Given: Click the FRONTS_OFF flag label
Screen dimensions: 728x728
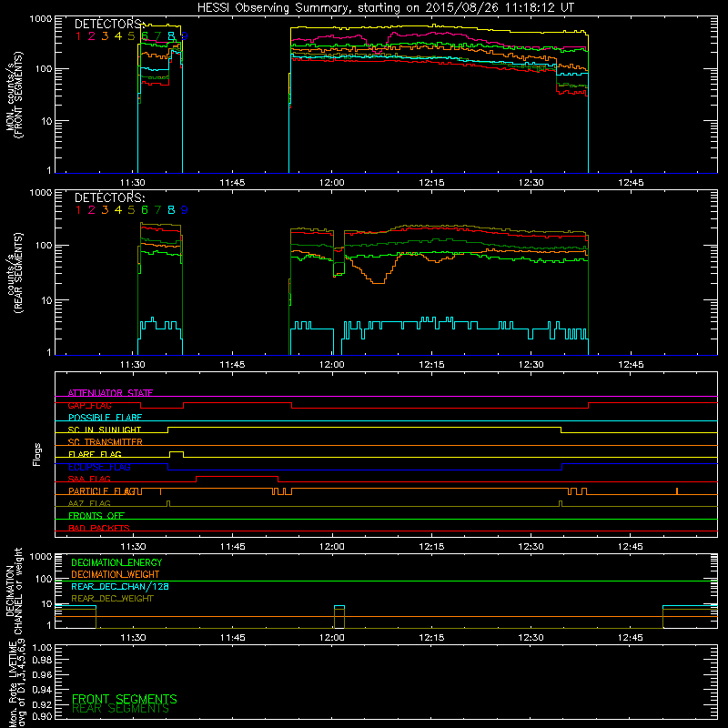Looking at the screenshot, I should pyautogui.click(x=96, y=515).
